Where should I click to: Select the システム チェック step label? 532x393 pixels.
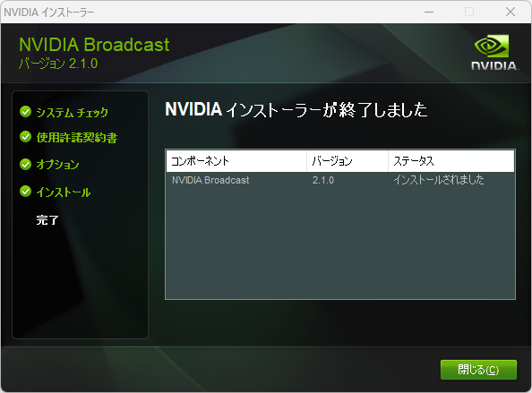[x=72, y=112]
